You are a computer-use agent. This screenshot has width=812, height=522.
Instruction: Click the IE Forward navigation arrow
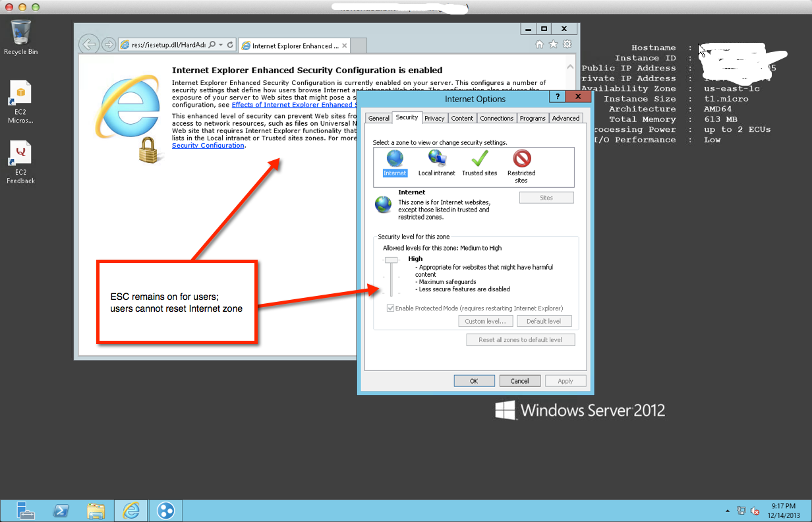(x=109, y=44)
